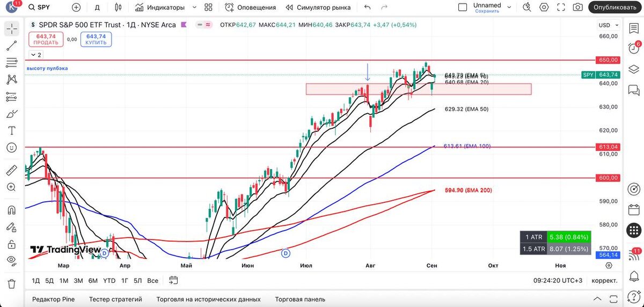The height and width of the screenshot is (307, 644).
Task: Open the chart layout setup square icon
Action: 463,8
